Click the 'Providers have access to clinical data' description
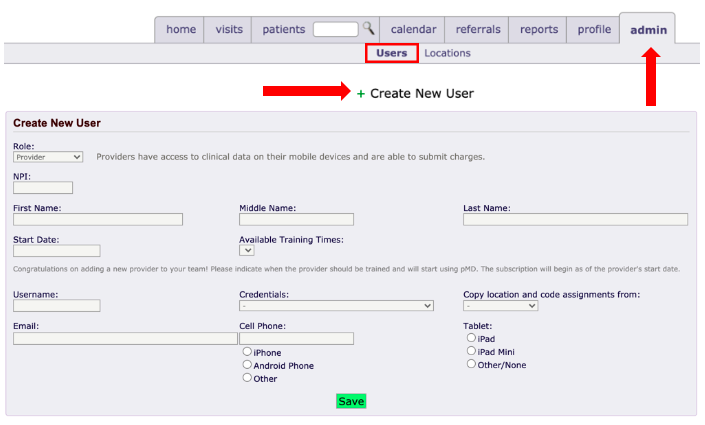 [x=290, y=157]
